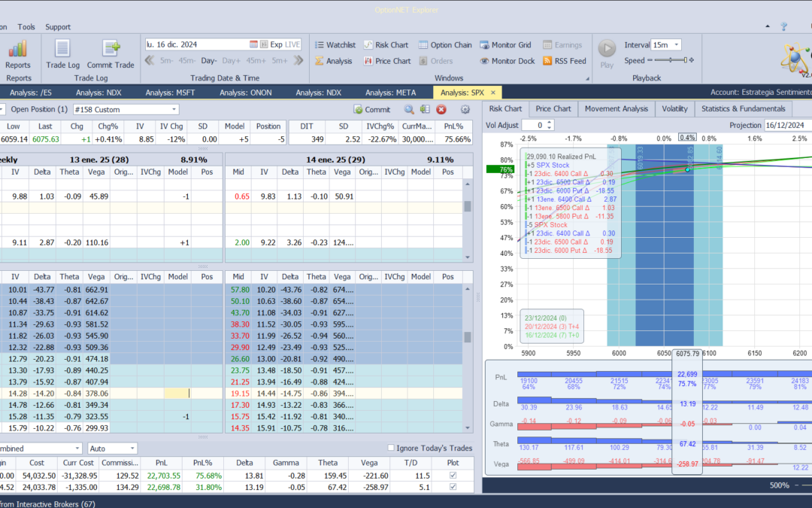The image size is (812, 508).
Task: Expand the Interval 15m dropdown
Action: tap(677, 45)
